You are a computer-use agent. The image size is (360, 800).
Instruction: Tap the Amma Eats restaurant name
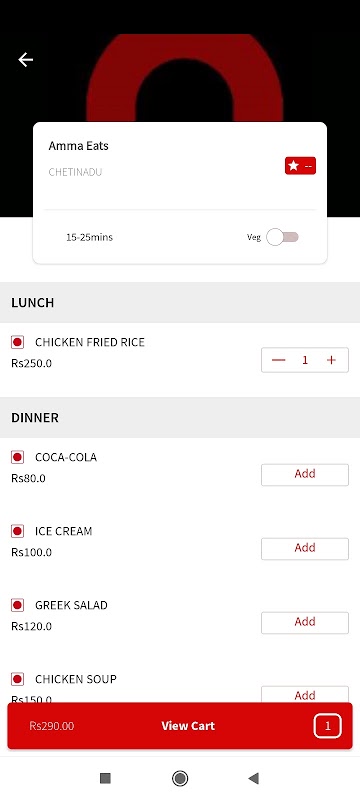[79, 146]
